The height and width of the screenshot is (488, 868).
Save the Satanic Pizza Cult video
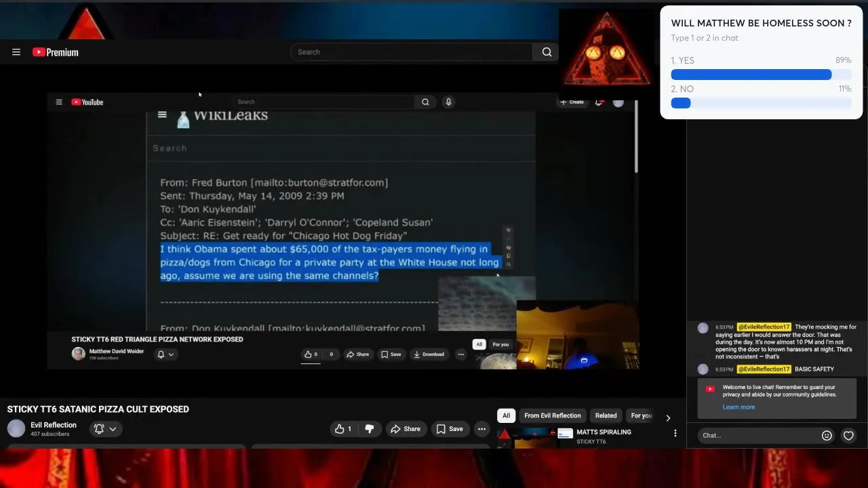(450, 429)
